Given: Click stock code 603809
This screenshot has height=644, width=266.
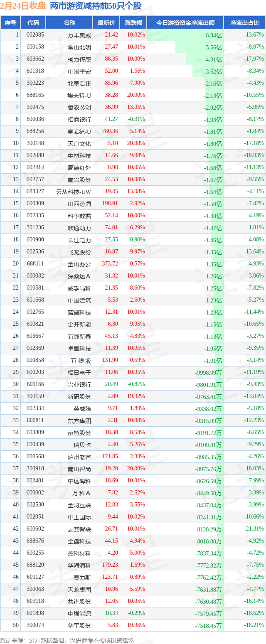Looking at the screenshot, I should (x=35, y=433).
